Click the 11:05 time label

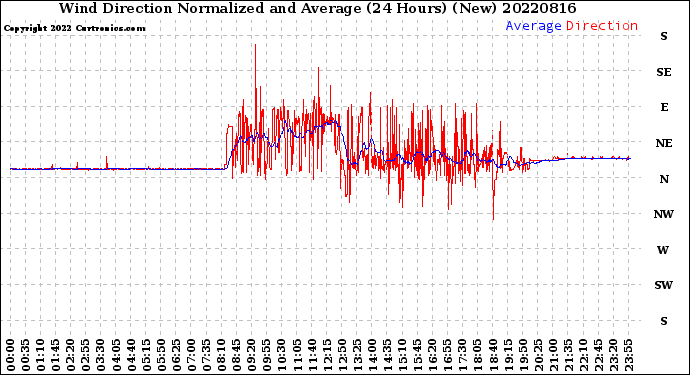click(297, 355)
